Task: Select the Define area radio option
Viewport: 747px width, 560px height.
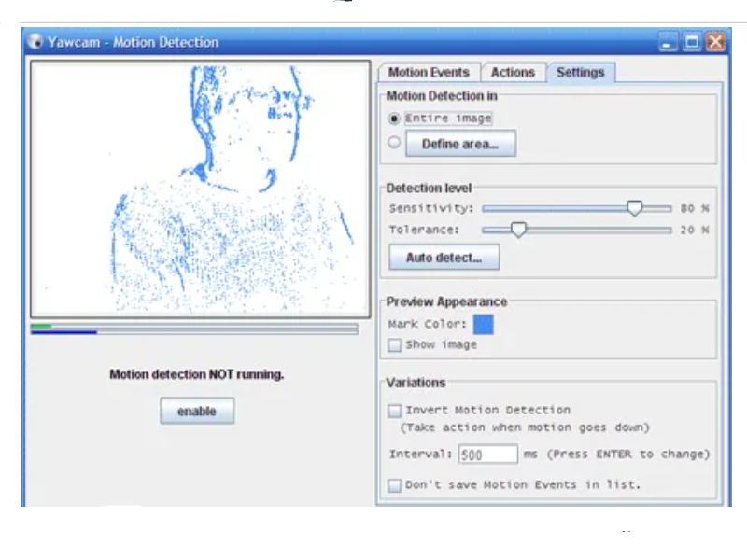Action: coord(396,143)
